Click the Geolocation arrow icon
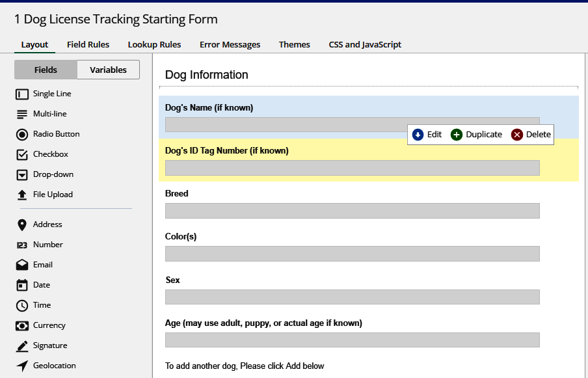Screen dimensions: 588x378 tap(22, 366)
